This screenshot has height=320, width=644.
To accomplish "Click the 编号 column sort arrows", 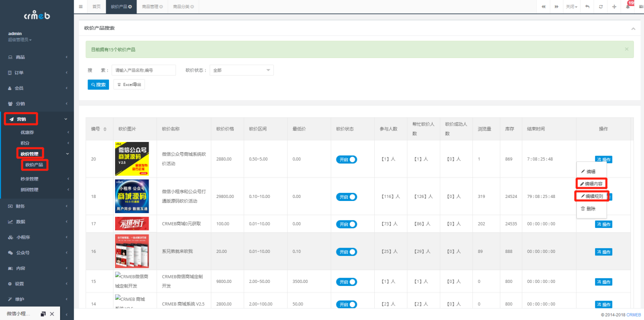I will click(105, 129).
